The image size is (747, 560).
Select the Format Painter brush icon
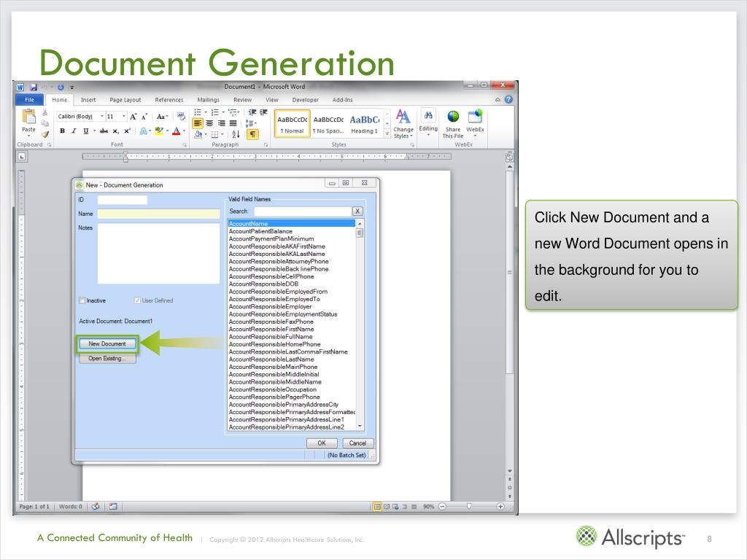[44, 134]
